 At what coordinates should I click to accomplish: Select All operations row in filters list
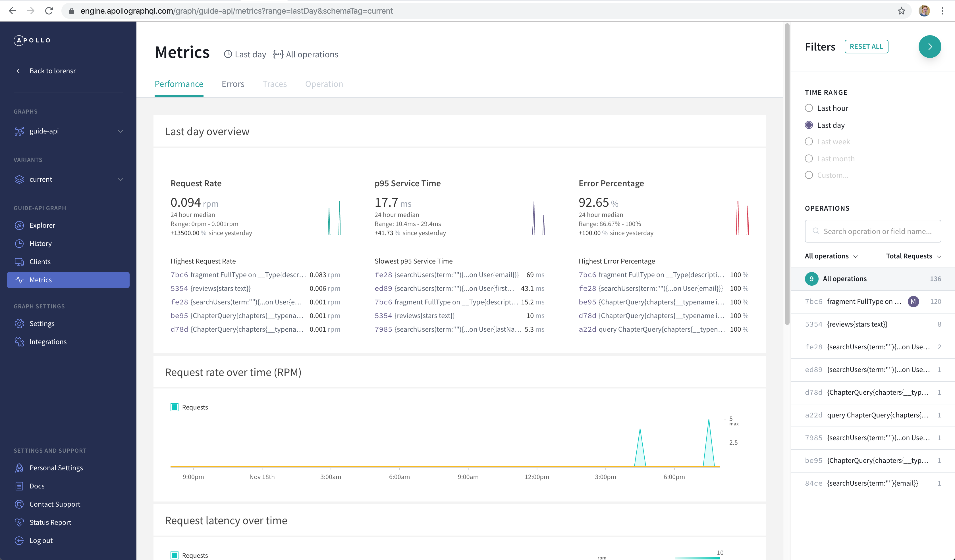point(873,279)
